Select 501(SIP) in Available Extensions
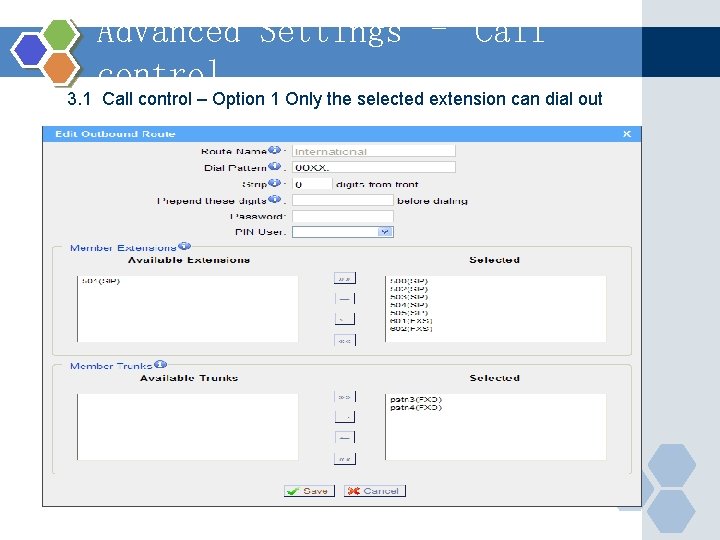 coord(101,281)
